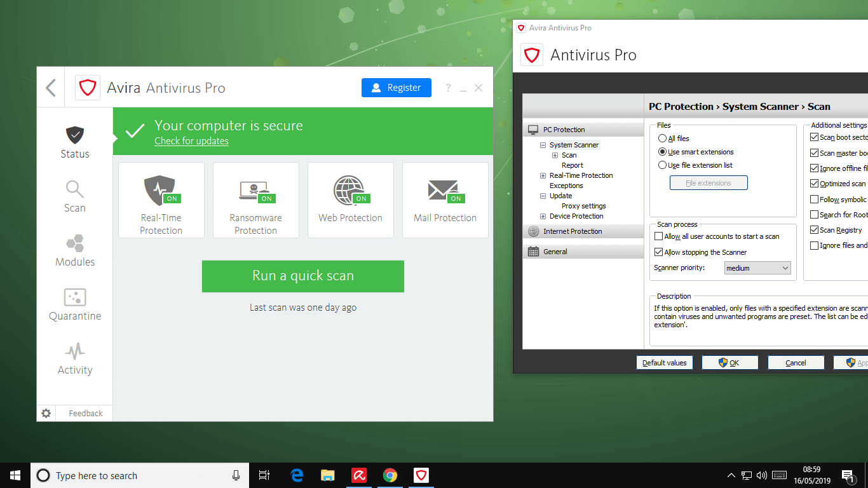
Task: Click the help question mark icon
Action: click(448, 88)
